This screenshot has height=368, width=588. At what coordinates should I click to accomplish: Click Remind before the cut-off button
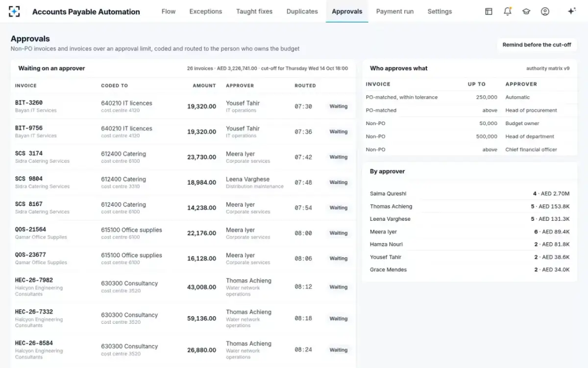click(x=537, y=45)
